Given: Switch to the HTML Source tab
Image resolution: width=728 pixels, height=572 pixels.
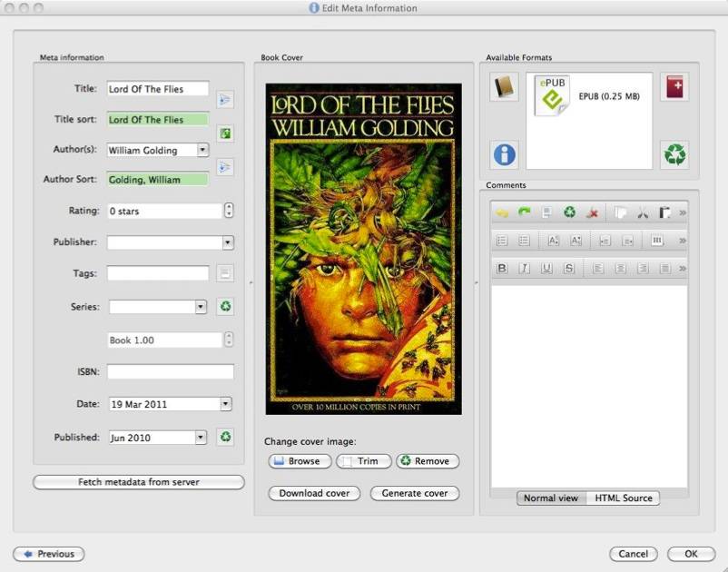Looking at the screenshot, I should click(x=623, y=498).
